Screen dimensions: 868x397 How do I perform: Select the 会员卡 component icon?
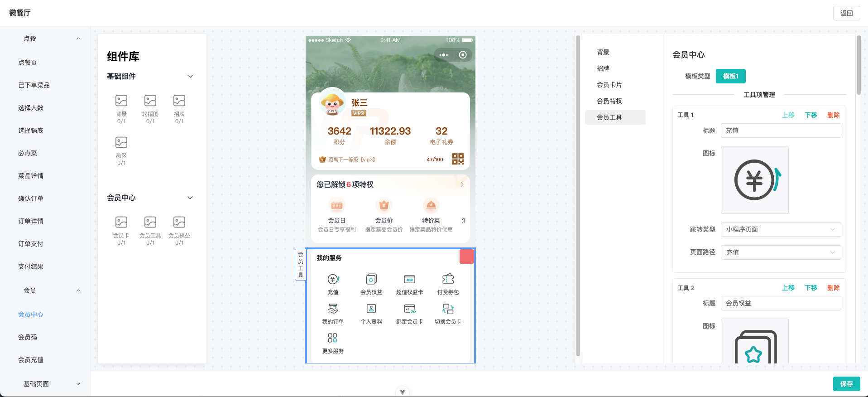coord(121,222)
